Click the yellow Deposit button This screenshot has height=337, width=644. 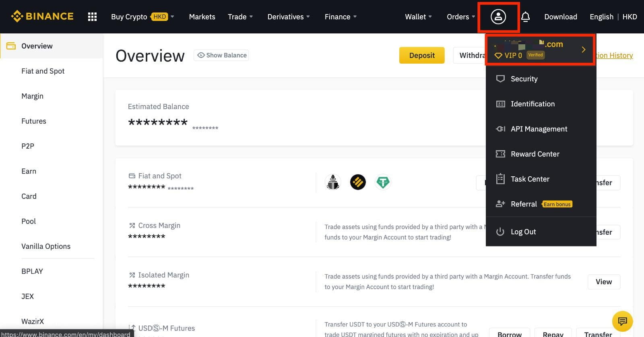pos(422,55)
